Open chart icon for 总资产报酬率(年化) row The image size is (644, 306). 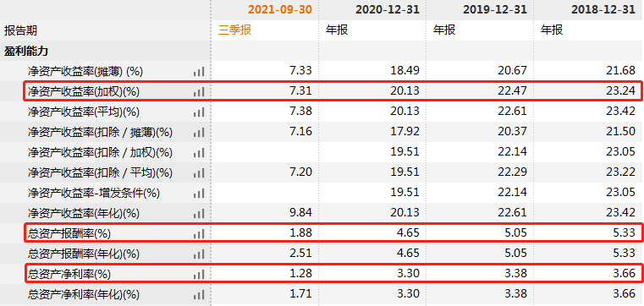(x=199, y=254)
